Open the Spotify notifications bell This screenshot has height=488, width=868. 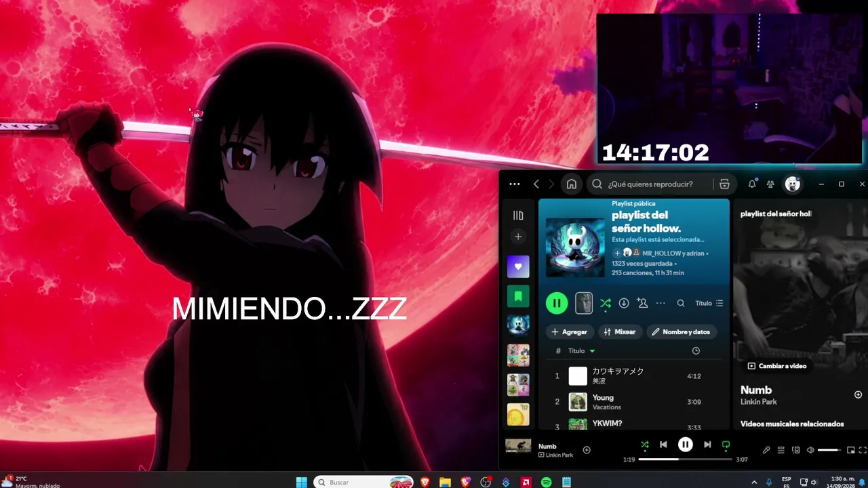click(x=752, y=184)
